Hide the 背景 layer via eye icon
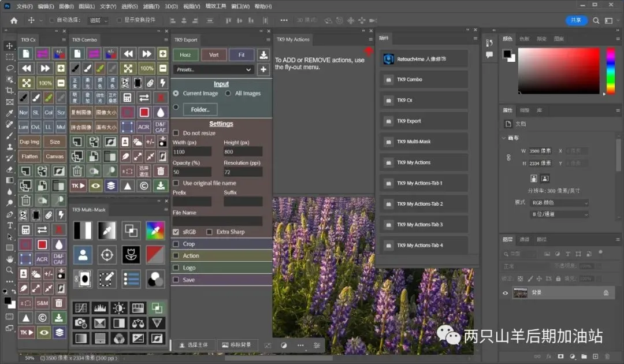Viewport: 624px width, 364px height. click(x=506, y=293)
